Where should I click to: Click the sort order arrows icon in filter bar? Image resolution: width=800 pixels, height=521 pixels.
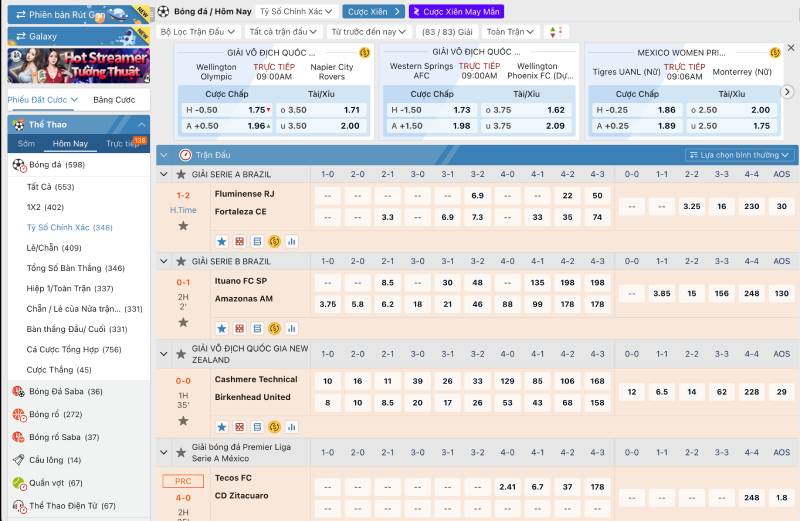(x=554, y=32)
